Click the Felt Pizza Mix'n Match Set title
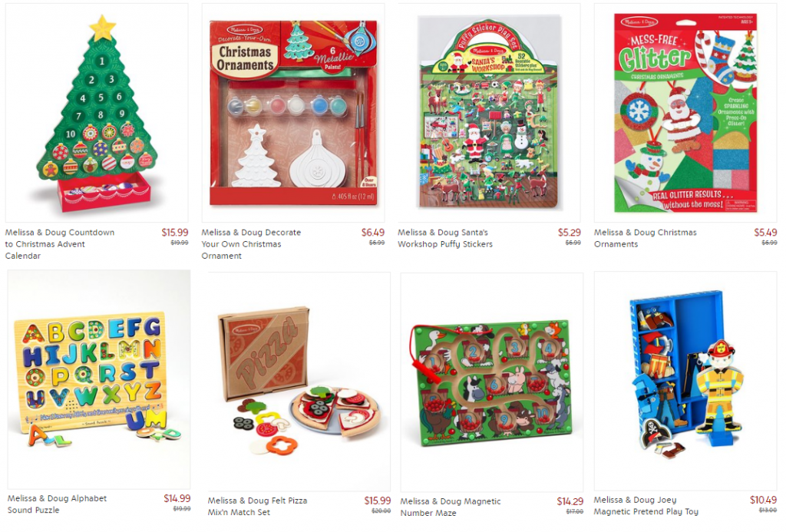786x532 pixels. coord(257,507)
